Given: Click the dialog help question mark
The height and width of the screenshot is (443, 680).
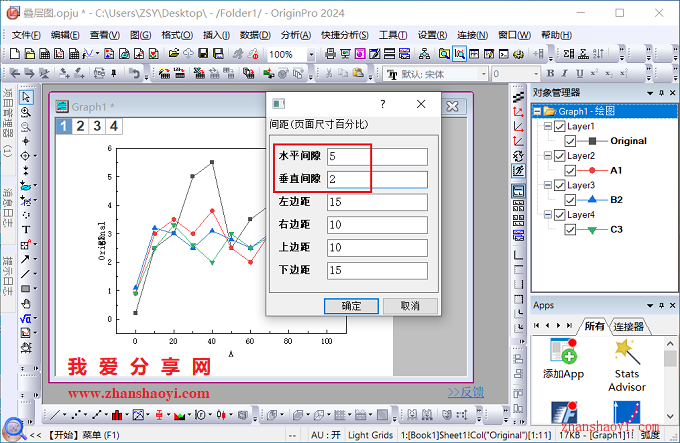Looking at the screenshot, I should 382,104.
